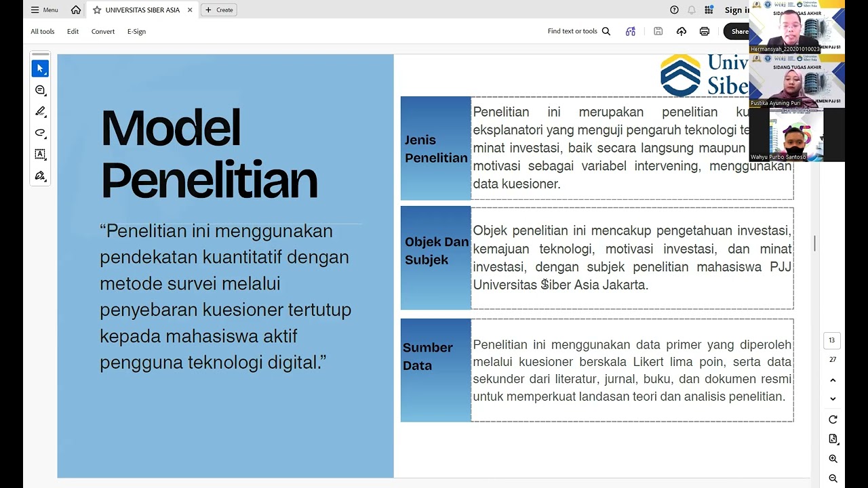Select the Fill and sign pen tool

click(40, 176)
